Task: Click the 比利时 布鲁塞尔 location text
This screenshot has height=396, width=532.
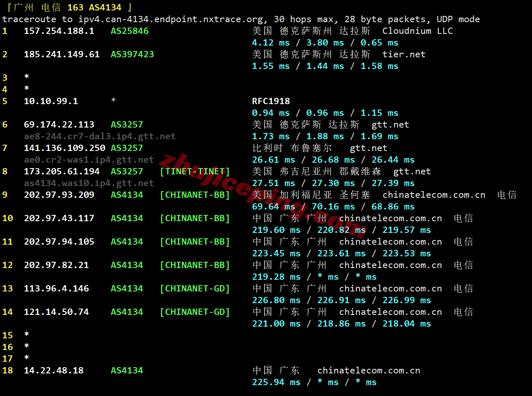Action: click(x=293, y=148)
